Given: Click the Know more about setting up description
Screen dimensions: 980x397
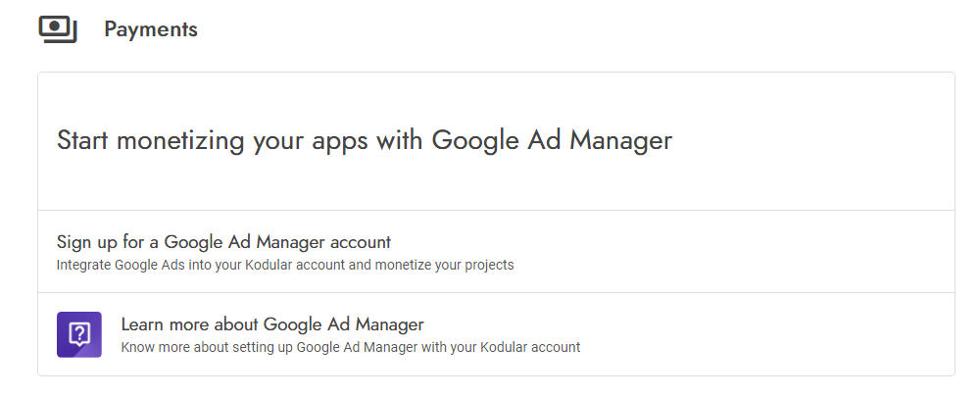Looking at the screenshot, I should pyautogui.click(x=351, y=347).
